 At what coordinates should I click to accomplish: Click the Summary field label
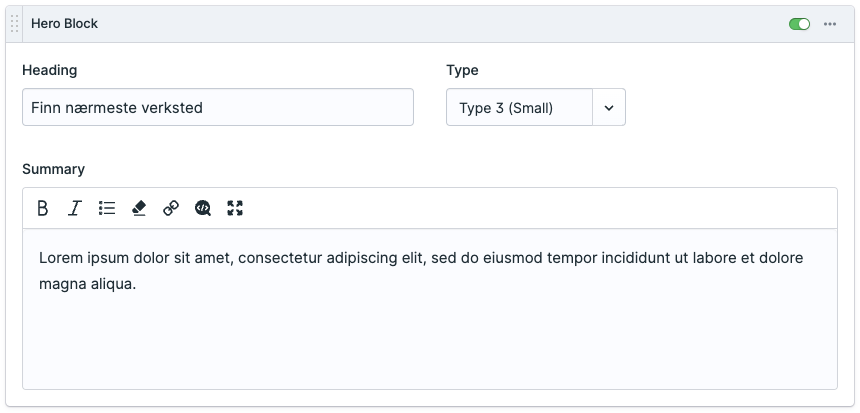53,169
